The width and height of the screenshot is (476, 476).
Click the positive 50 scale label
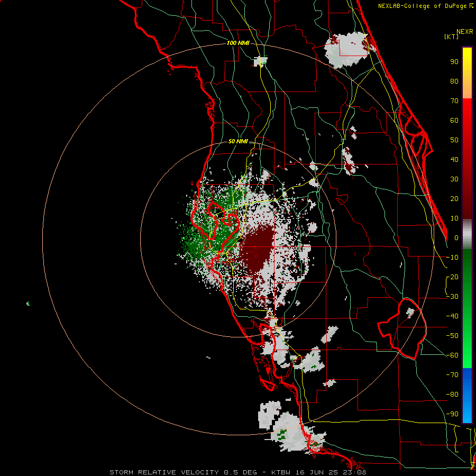pyautogui.click(x=454, y=140)
